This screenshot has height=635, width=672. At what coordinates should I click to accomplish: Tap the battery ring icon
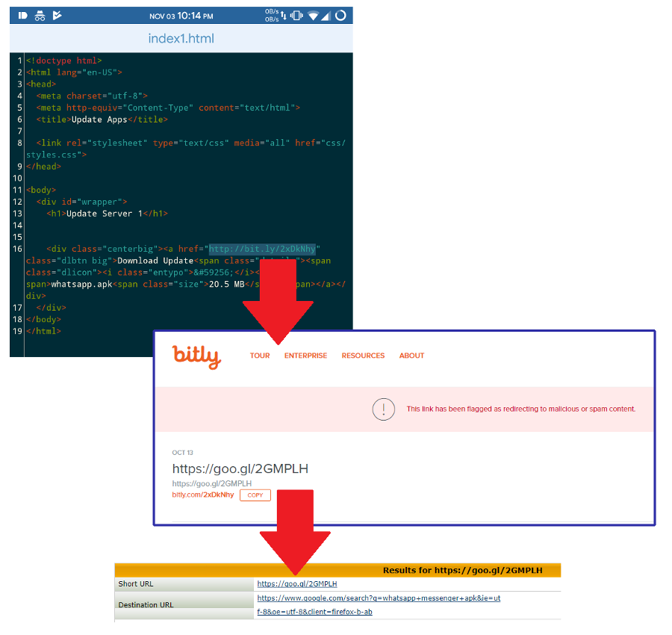[340, 15]
